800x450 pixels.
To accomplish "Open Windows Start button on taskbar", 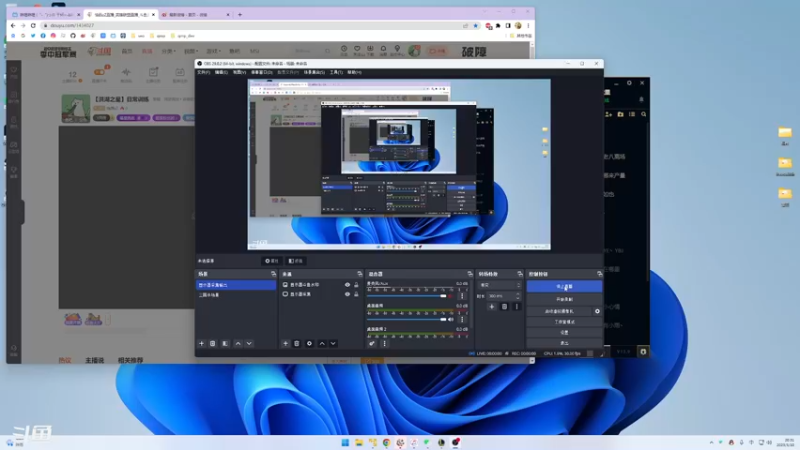I will pyautogui.click(x=345, y=442).
